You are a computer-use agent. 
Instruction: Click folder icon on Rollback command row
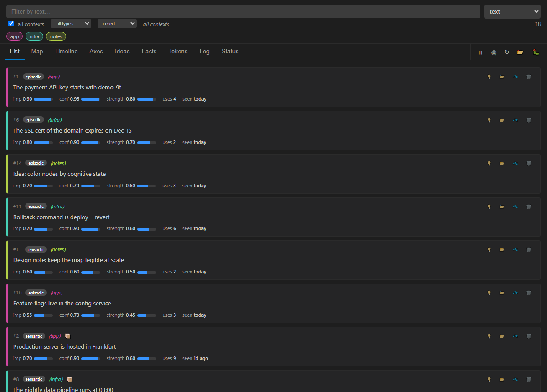pos(502,206)
